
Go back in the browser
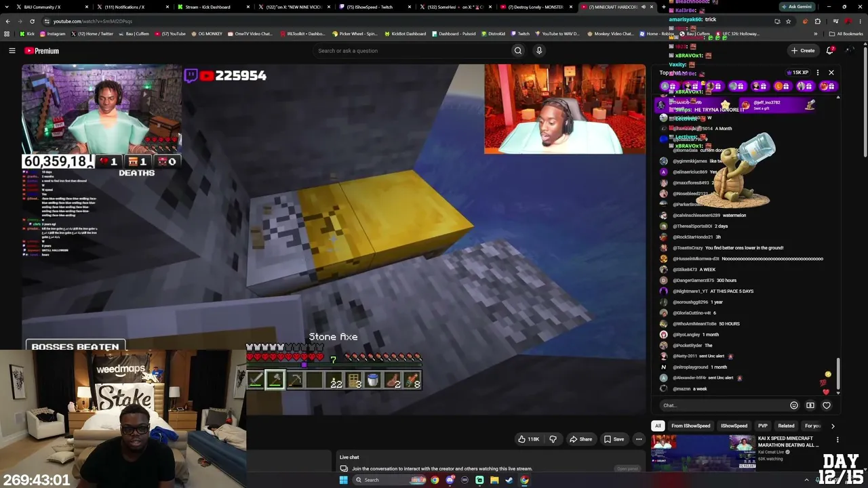(7, 21)
